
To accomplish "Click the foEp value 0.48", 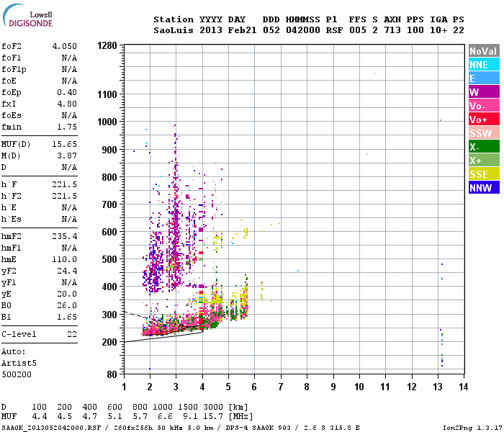I will pos(67,92).
